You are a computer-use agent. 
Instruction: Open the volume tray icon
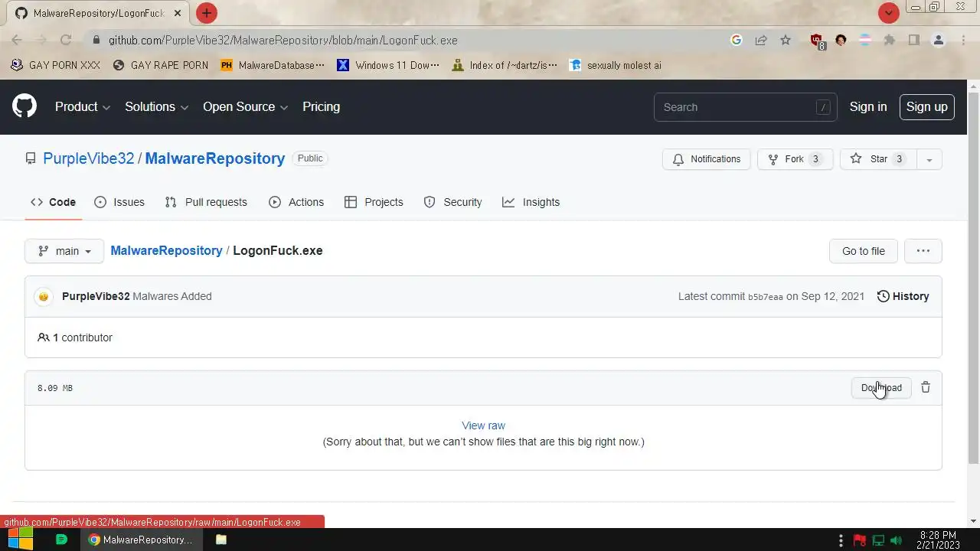pos(897,540)
